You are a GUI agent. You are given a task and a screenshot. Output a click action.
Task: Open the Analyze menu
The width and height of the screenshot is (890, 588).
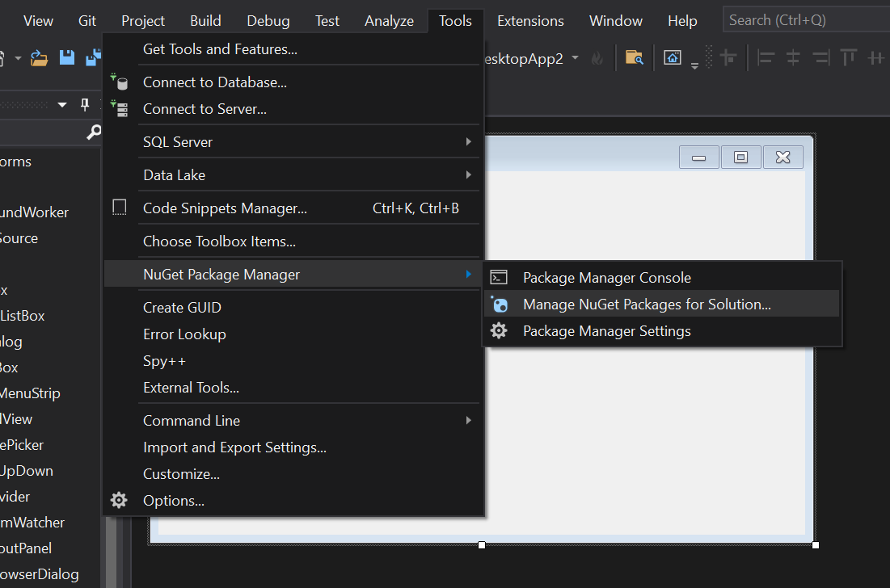click(x=389, y=21)
